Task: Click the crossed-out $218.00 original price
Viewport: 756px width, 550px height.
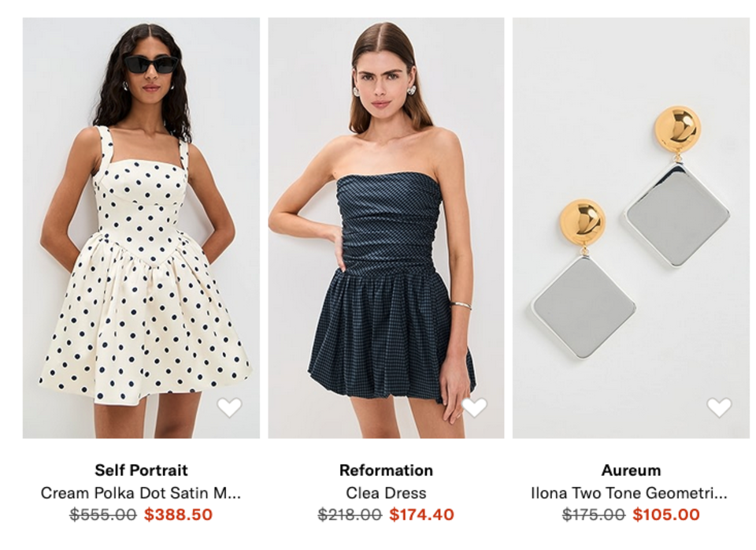Action: pyautogui.click(x=350, y=515)
